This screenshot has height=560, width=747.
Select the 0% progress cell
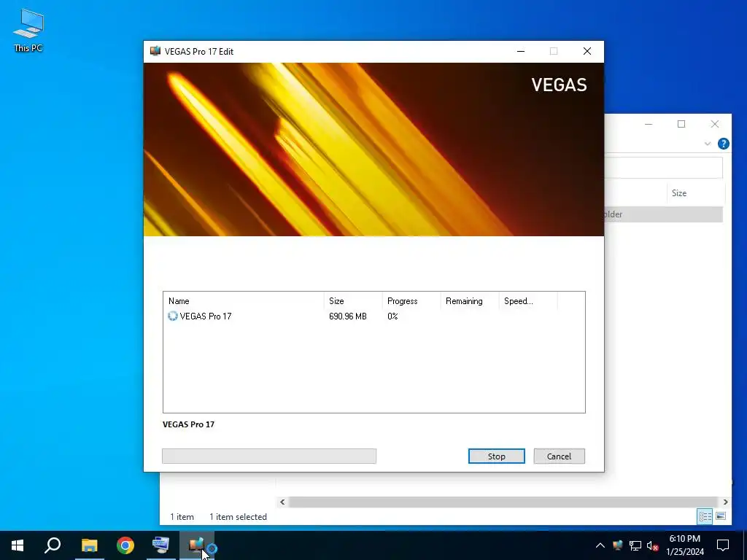pos(392,316)
